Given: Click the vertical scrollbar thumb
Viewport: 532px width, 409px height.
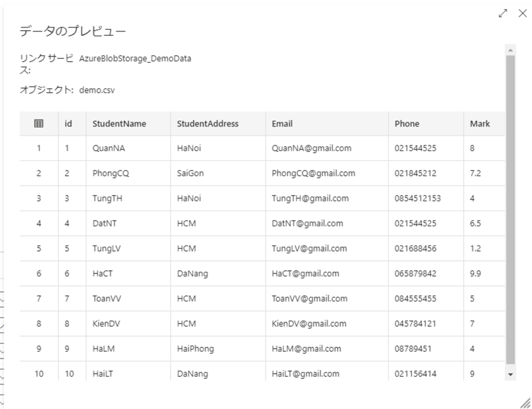Looking at the screenshot, I should pos(510,208).
